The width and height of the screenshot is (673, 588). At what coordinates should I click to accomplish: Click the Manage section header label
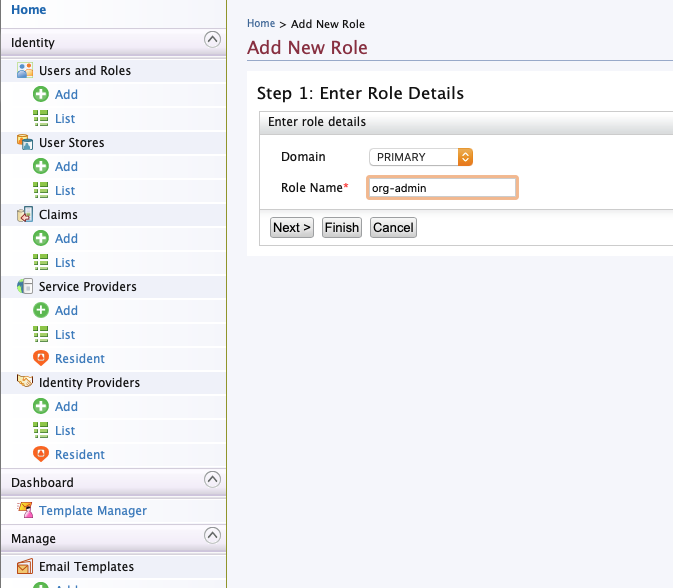click(x=33, y=539)
